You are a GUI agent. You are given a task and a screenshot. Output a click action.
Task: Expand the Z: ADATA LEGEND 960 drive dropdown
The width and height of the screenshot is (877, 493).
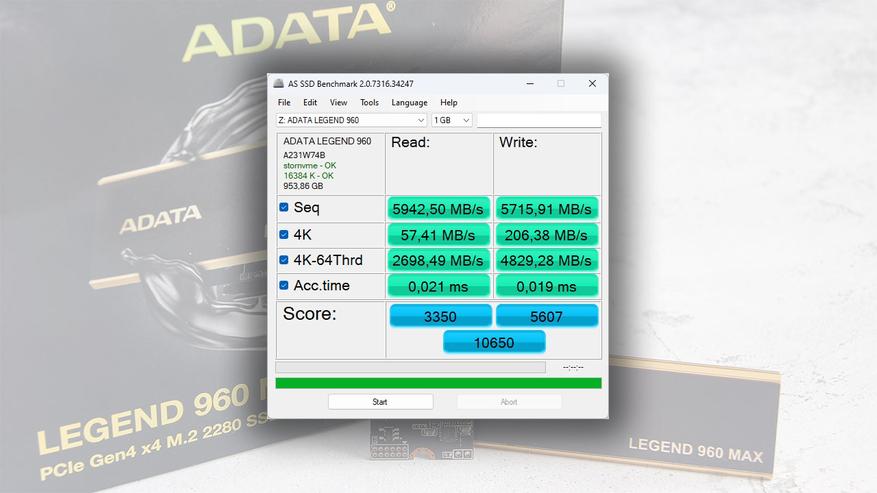click(x=351, y=120)
